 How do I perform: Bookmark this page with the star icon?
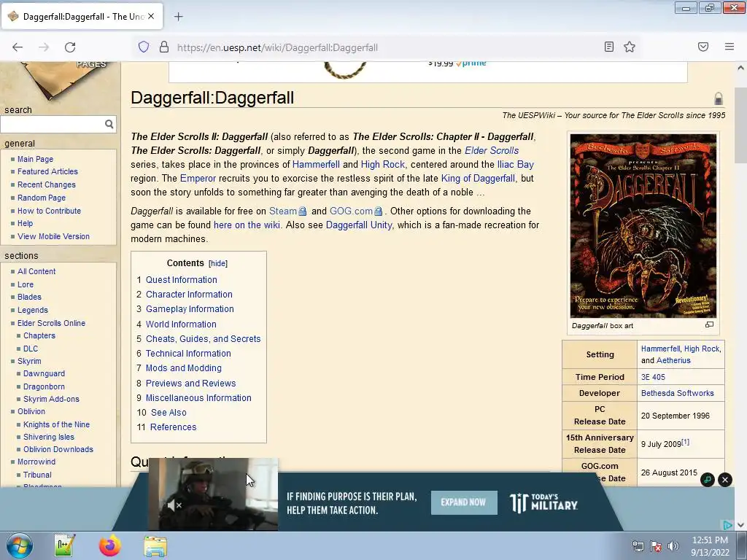pos(630,47)
